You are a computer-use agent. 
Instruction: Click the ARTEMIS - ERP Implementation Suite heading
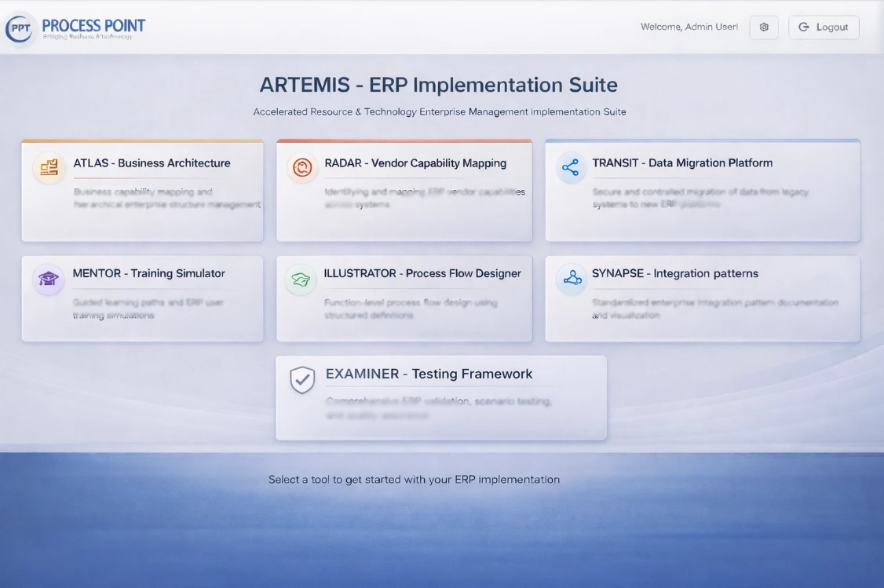click(x=439, y=85)
